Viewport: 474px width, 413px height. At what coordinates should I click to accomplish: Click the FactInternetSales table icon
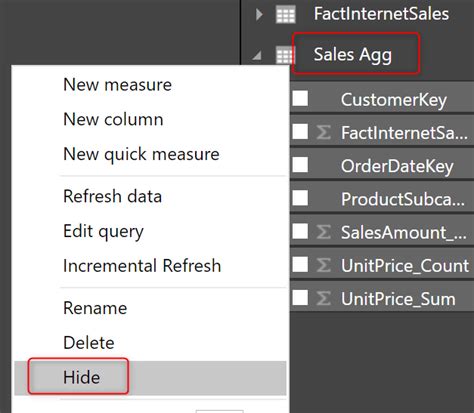click(286, 15)
